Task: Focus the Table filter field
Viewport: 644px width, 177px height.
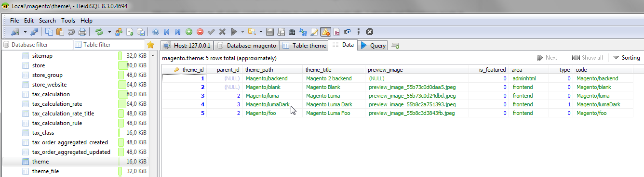Action: pos(109,45)
